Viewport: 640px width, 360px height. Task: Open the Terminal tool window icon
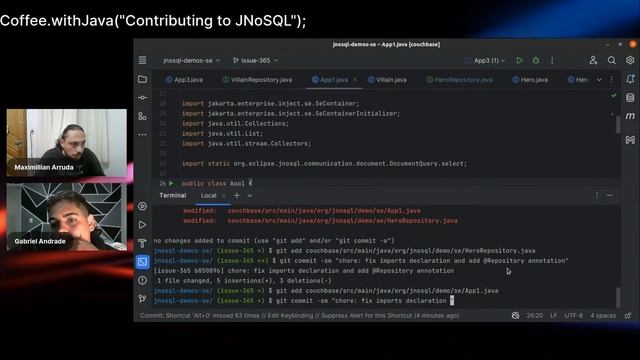[x=142, y=262]
